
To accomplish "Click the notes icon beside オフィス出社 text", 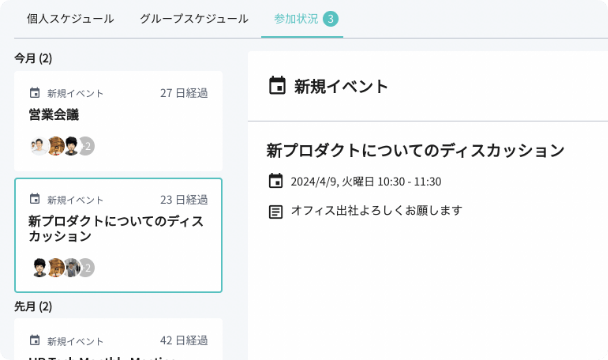I will point(276,212).
